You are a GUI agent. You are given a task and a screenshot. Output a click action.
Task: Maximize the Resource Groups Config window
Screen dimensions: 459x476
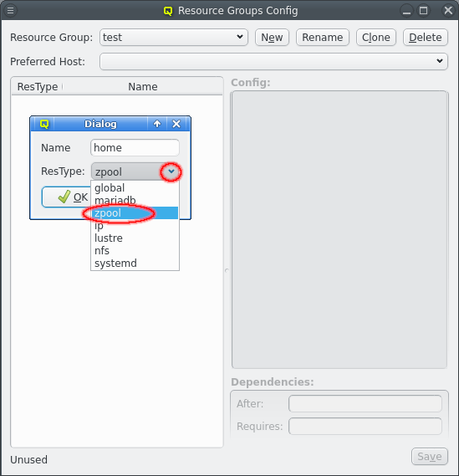pyautogui.click(x=424, y=11)
